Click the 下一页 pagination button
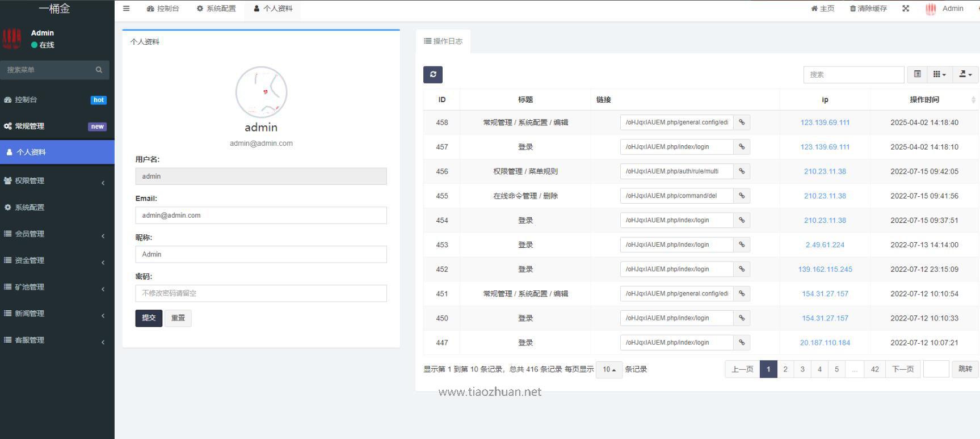The image size is (980, 439). point(903,369)
